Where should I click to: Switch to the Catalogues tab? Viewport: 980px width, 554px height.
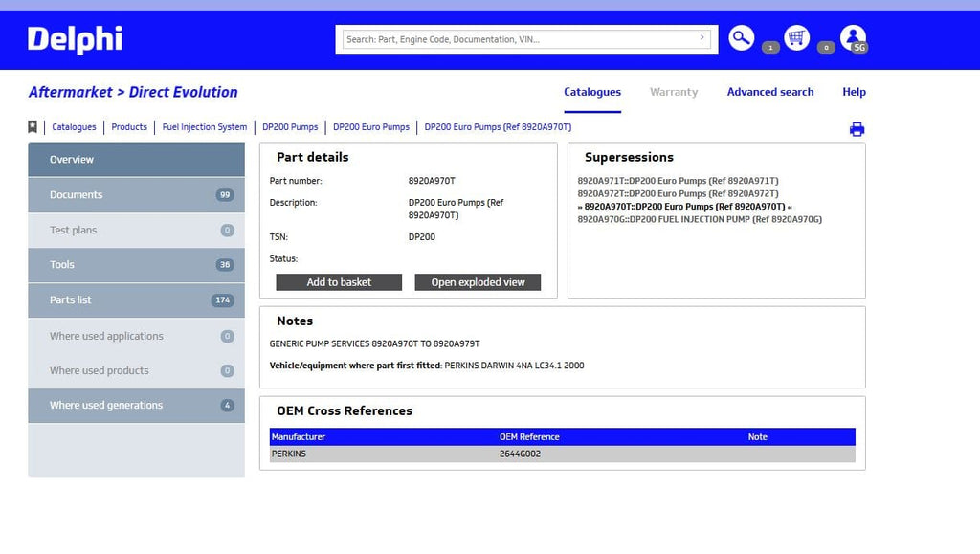tap(591, 92)
